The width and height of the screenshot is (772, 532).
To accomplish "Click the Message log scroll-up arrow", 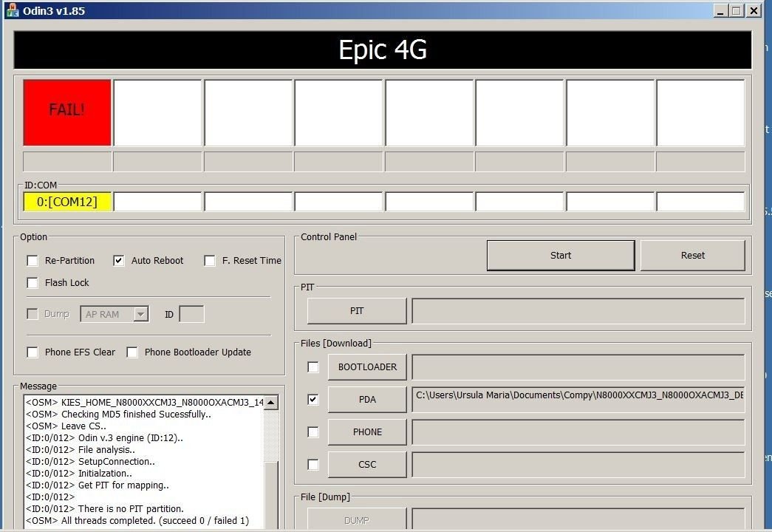I will (x=271, y=403).
